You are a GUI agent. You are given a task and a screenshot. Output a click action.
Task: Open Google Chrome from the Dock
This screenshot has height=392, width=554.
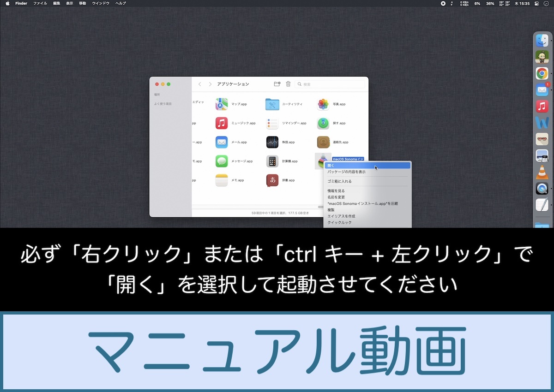542,73
